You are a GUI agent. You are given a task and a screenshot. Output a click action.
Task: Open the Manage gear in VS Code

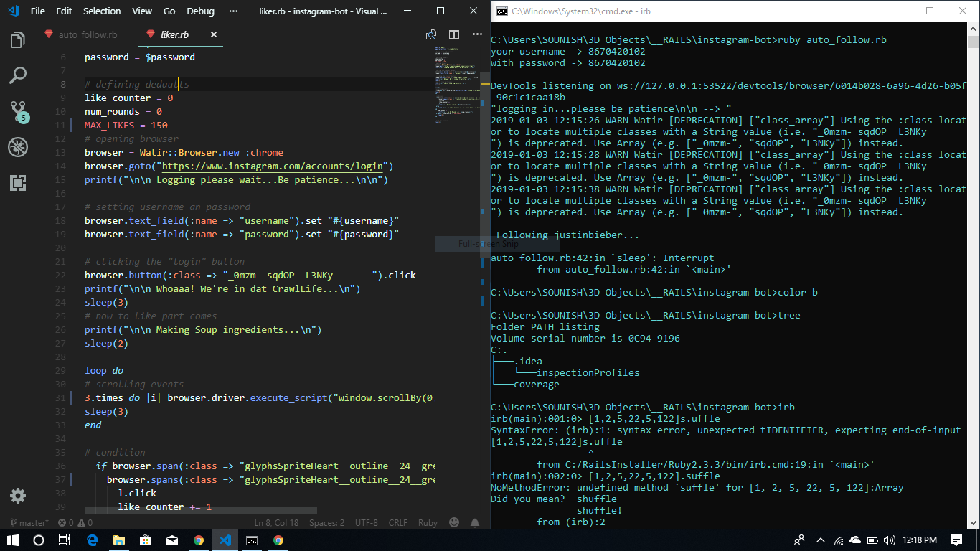[18, 496]
